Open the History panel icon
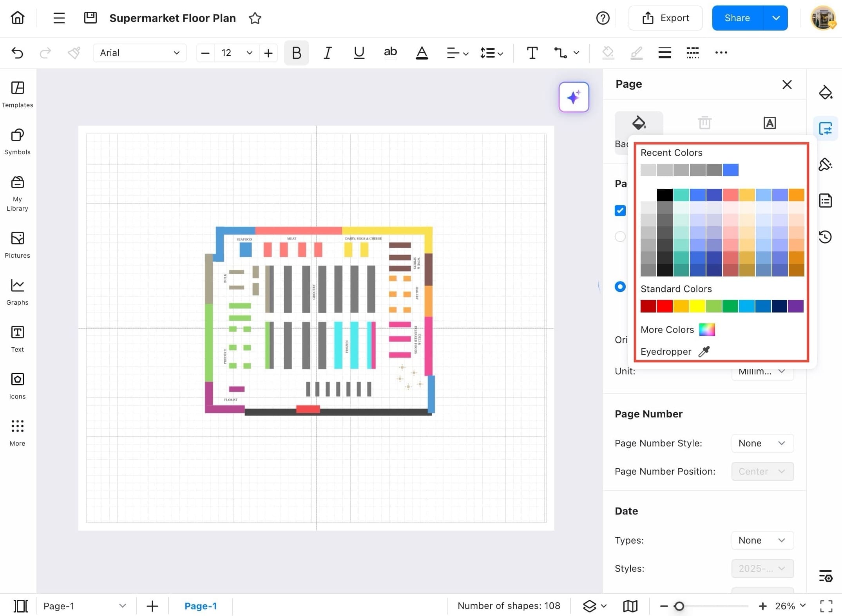842x616 pixels. tap(825, 237)
